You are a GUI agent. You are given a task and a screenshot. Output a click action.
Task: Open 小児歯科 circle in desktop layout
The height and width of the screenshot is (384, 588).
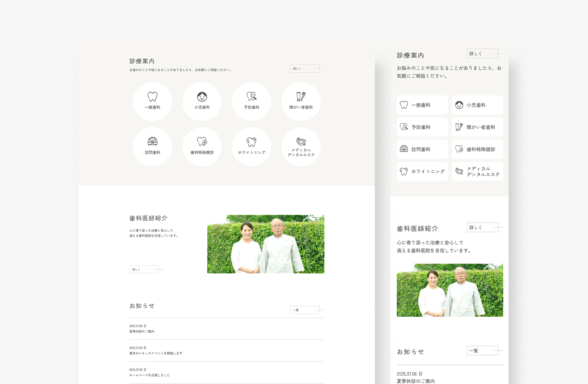click(202, 102)
